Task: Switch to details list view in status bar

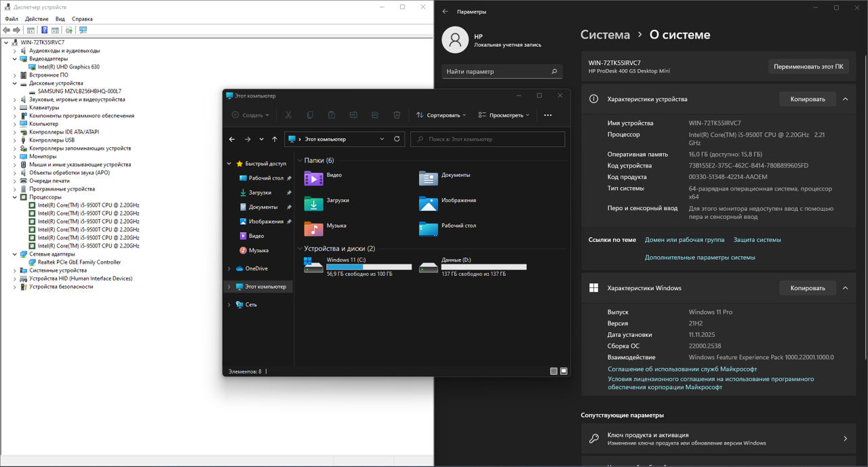Action: 553,371
